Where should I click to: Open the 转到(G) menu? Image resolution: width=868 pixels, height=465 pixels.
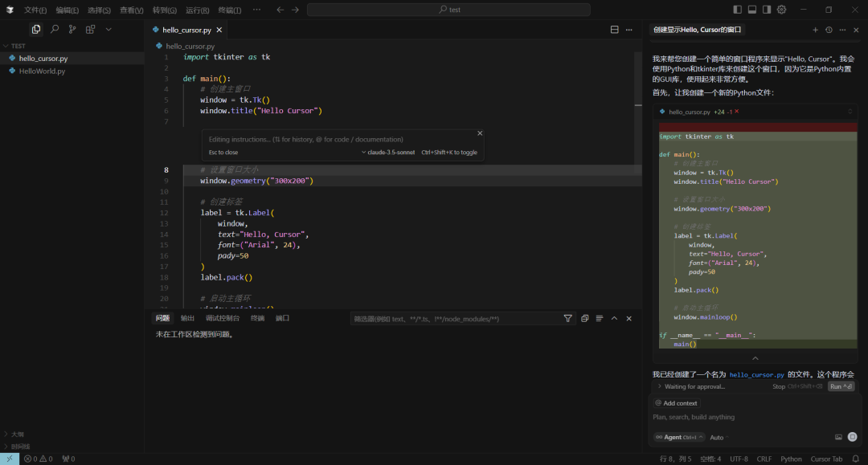165,10
